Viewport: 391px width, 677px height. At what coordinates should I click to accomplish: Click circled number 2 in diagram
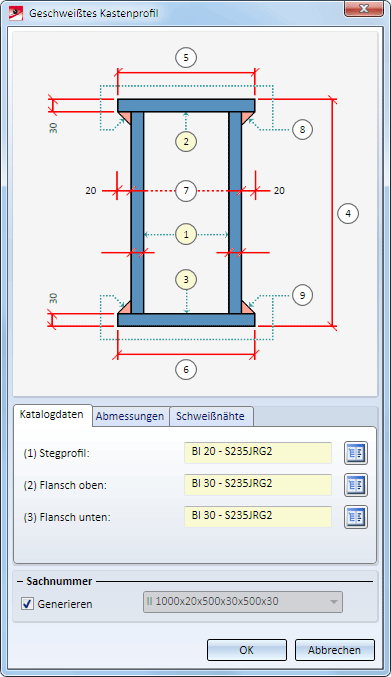(x=186, y=142)
